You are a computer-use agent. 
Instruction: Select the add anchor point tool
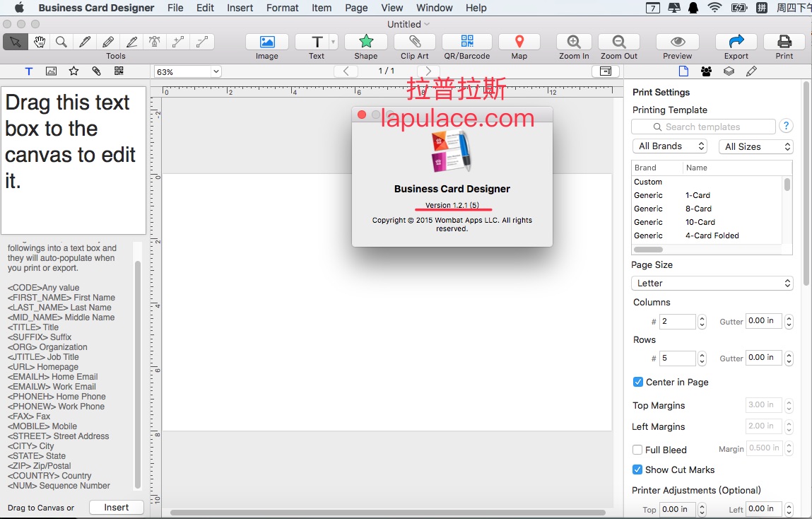tap(178, 42)
